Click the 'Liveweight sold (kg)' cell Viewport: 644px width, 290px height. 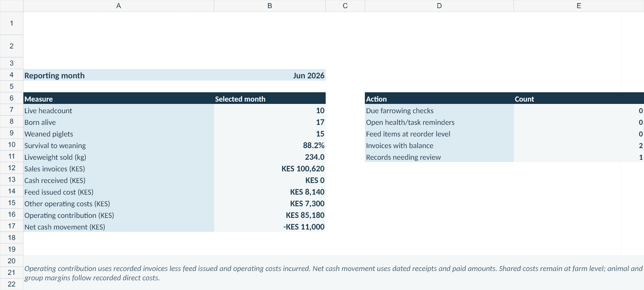[x=119, y=156]
